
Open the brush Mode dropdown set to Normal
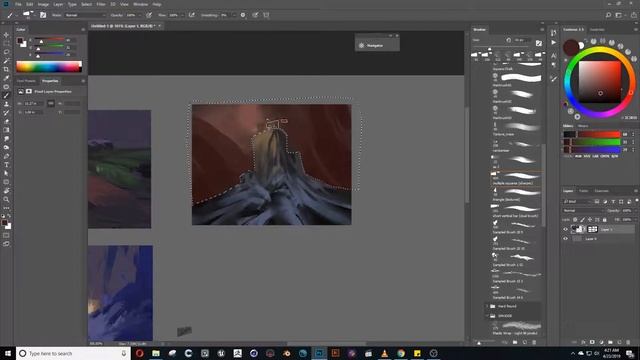85,15
